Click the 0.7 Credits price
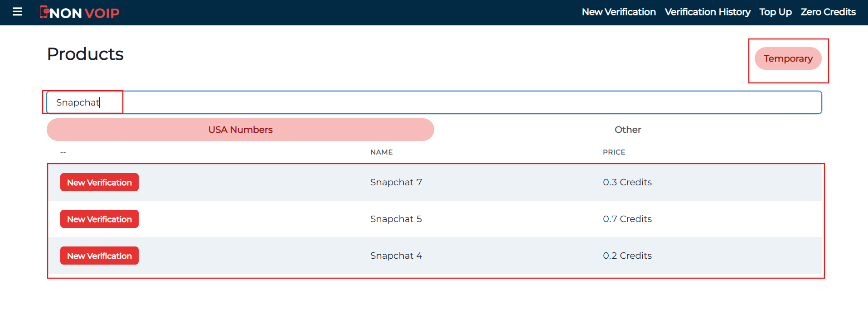This screenshot has height=309, width=868. pos(627,219)
